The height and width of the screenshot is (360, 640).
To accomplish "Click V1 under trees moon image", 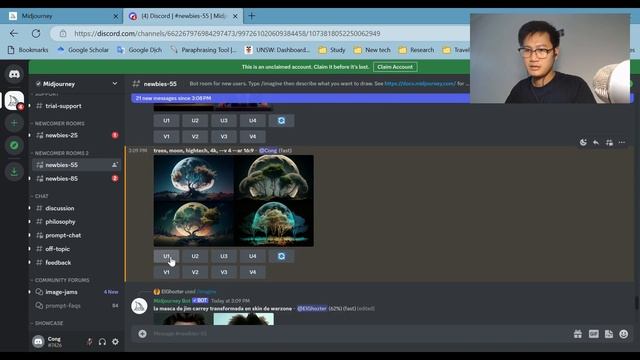I will 166,272.
